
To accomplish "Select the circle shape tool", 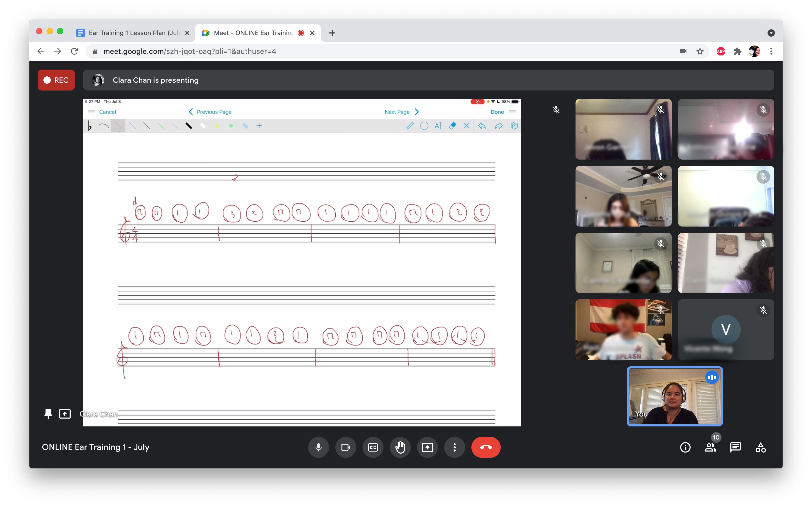I will click(x=424, y=126).
